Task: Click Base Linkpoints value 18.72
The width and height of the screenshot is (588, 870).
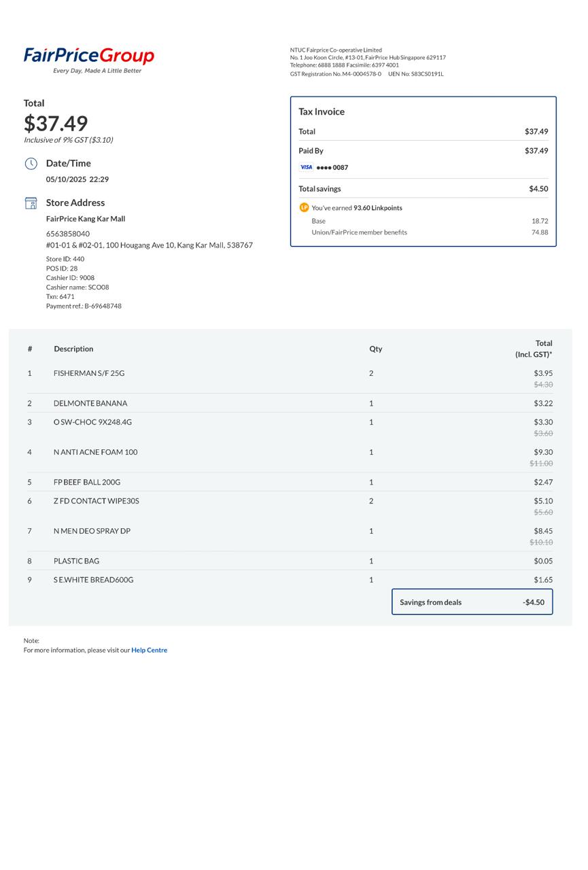Action: pyautogui.click(x=540, y=221)
